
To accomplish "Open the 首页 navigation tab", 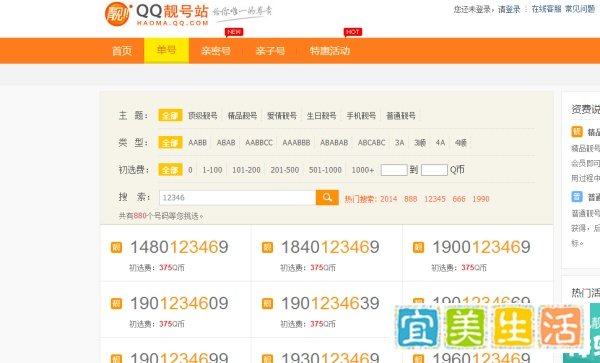I will 122,51.
